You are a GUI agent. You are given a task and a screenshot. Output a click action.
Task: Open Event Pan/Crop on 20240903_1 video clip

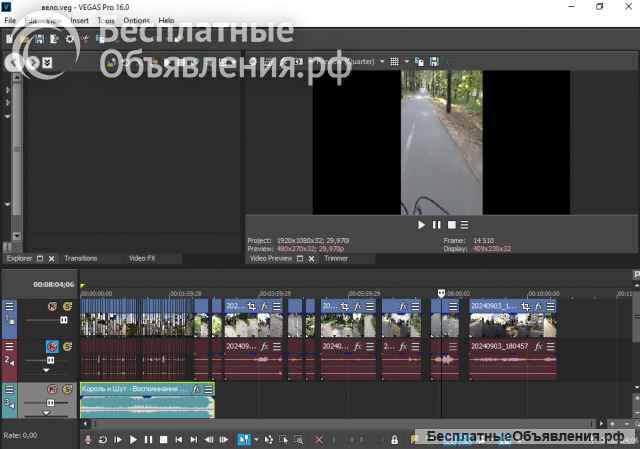pos(525,306)
